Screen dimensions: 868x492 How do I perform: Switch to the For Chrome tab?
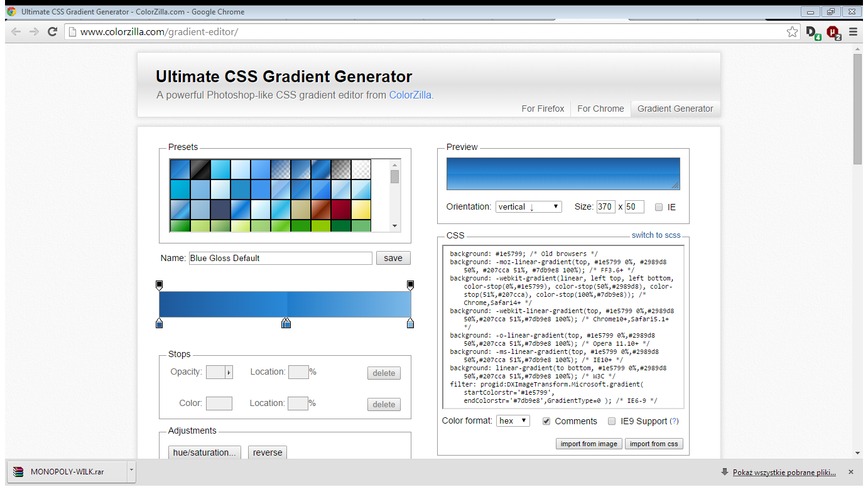[600, 109]
